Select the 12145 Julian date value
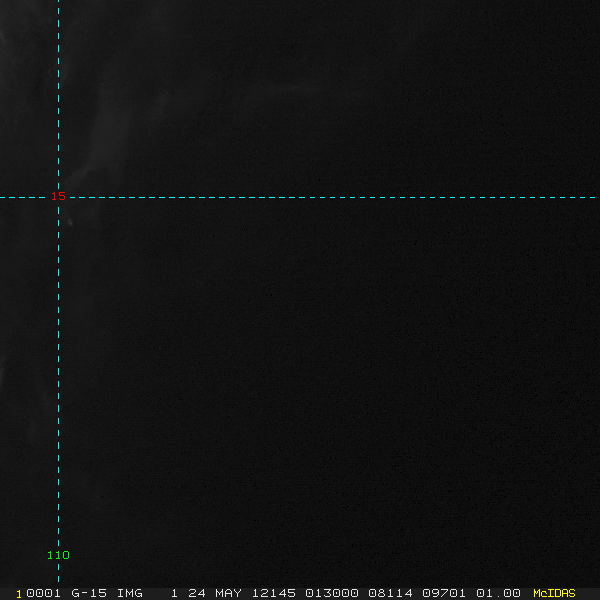Screen dimensions: 600x600 (274, 593)
